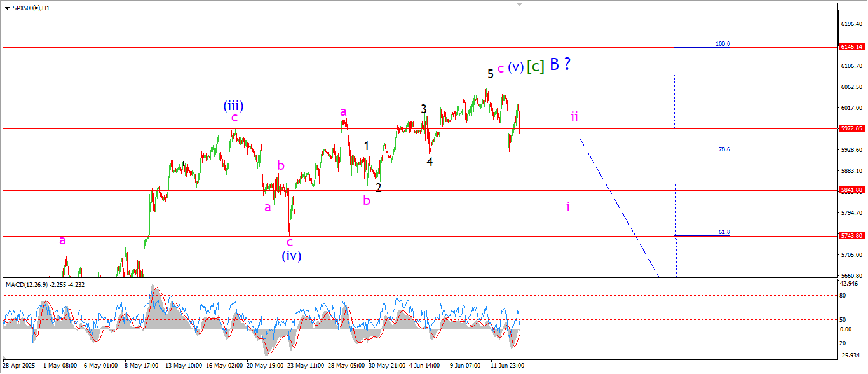Select the 5972.85 red price tag
The image size is (868, 374).
(x=851, y=128)
